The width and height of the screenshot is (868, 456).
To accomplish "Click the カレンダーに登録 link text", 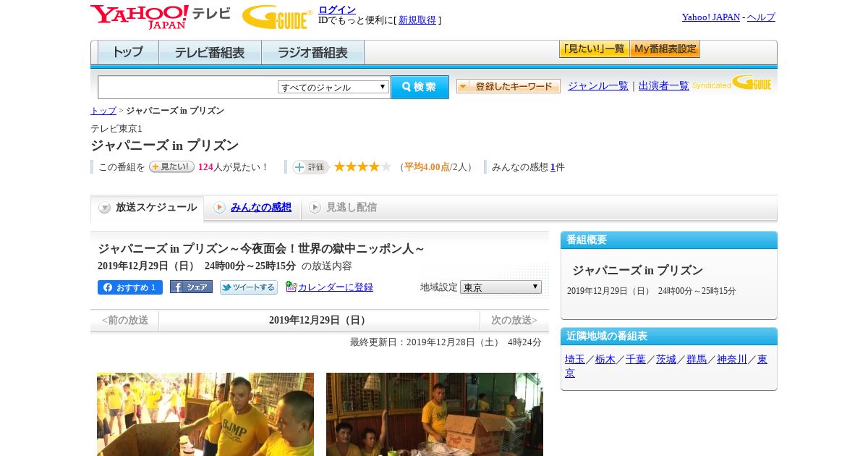I will point(336,287).
